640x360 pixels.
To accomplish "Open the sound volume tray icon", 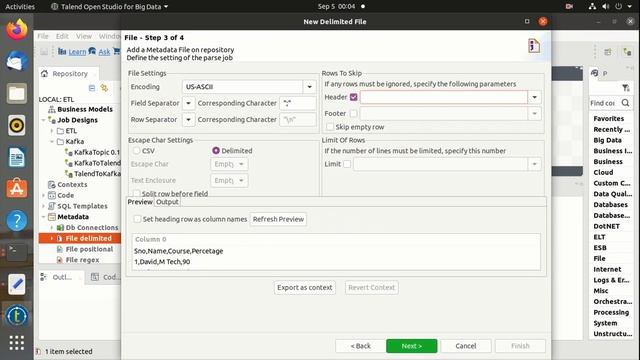I will coord(605,7).
